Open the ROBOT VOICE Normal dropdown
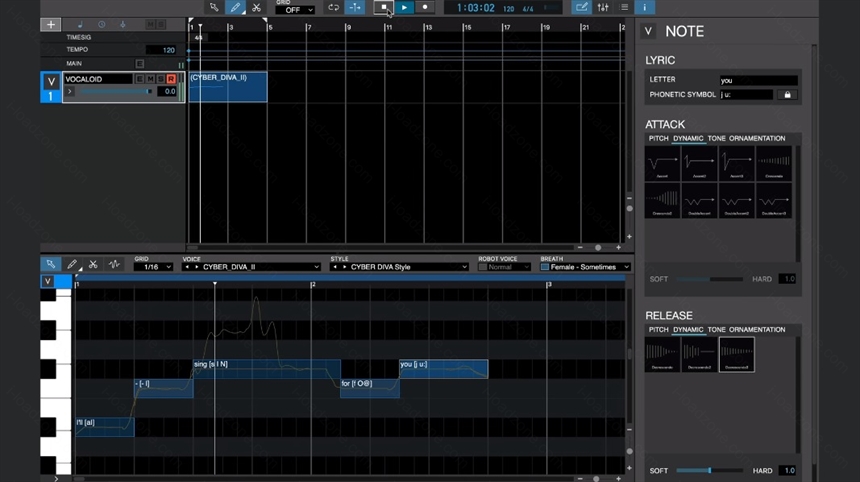860x482 pixels. (x=508, y=267)
